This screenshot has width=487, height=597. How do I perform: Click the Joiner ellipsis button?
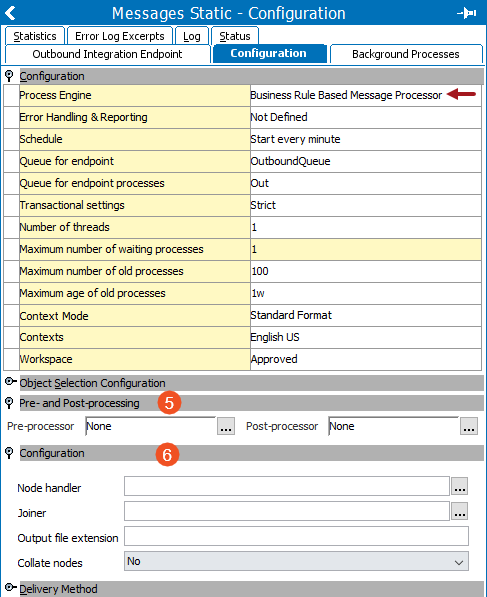(x=460, y=511)
